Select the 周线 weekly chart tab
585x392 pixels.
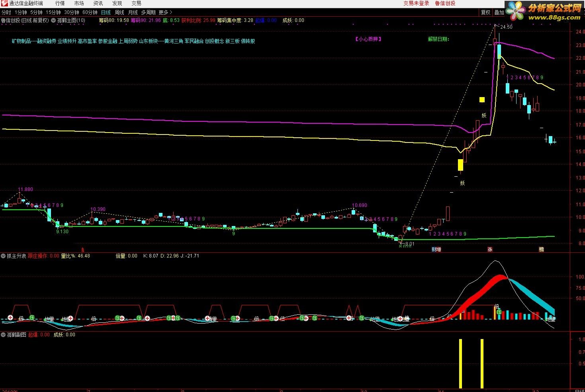click(x=119, y=12)
